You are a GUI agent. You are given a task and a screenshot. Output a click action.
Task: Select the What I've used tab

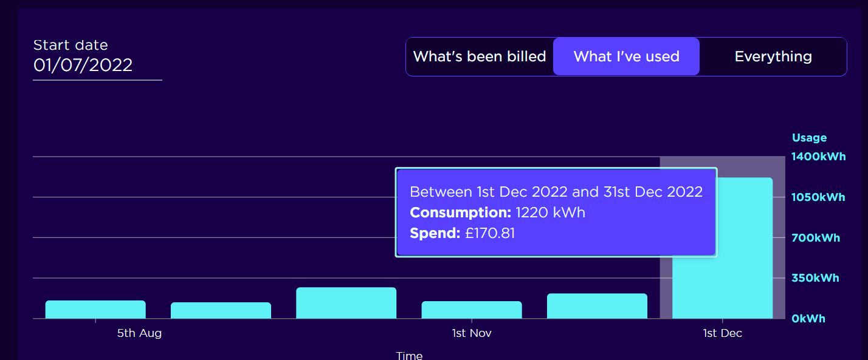(x=626, y=56)
